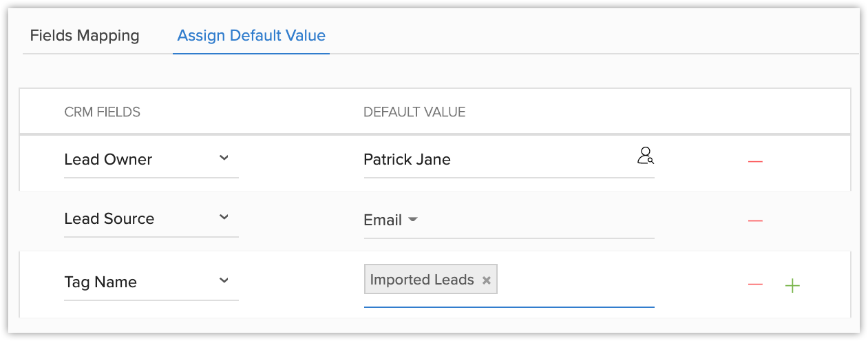Click the Imported Leads tag chip
Screen dimensions: 868x341
coord(422,280)
